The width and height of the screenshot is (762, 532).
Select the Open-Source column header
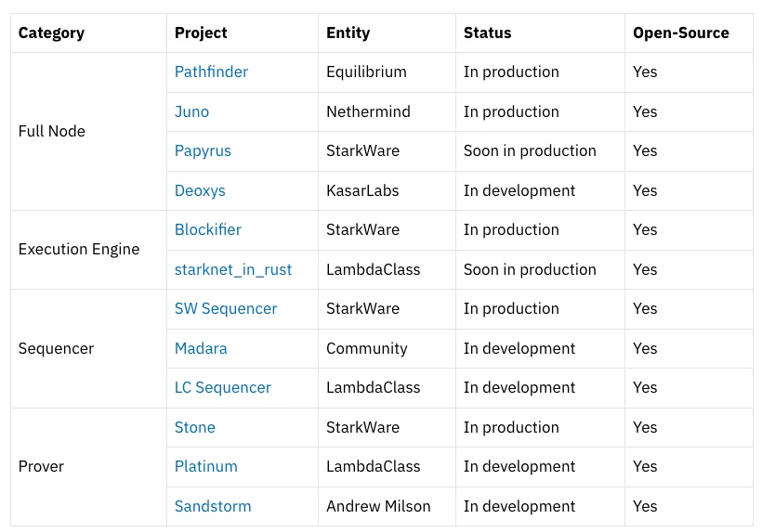(680, 32)
